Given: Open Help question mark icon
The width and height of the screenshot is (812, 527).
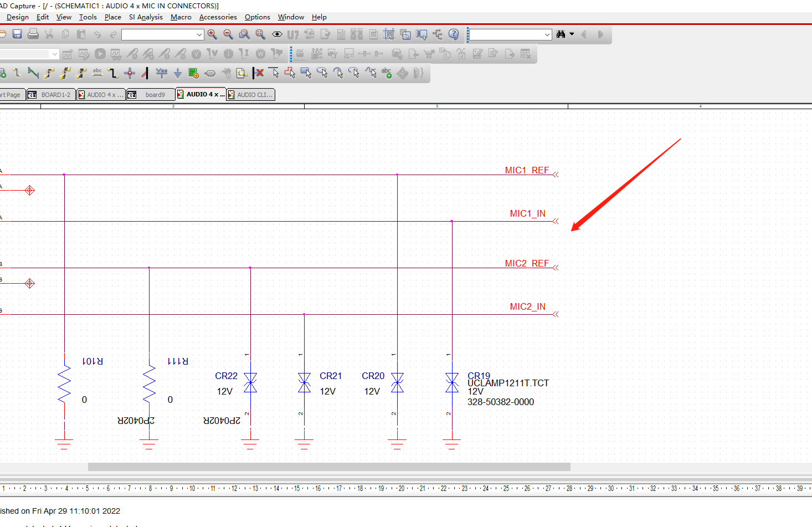Looking at the screenshot, I should [454, 34].
